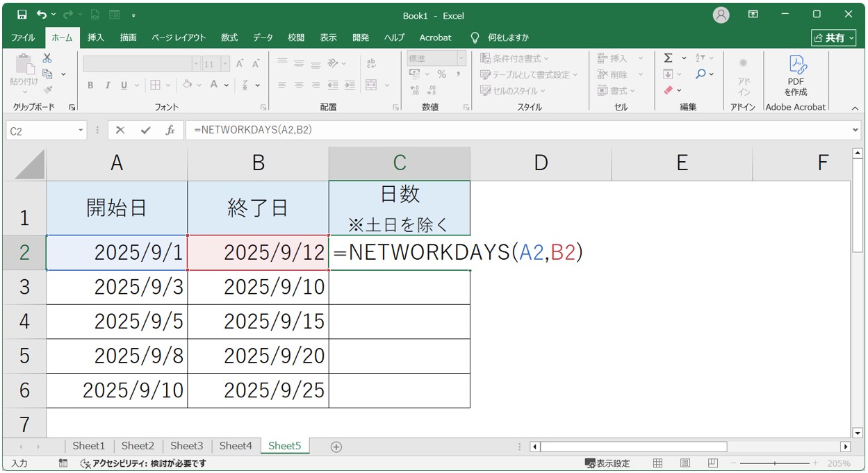Click the AutoSum sigma icon
The width and height of the screenshot is (868, 473).
(x=668, y=58)
